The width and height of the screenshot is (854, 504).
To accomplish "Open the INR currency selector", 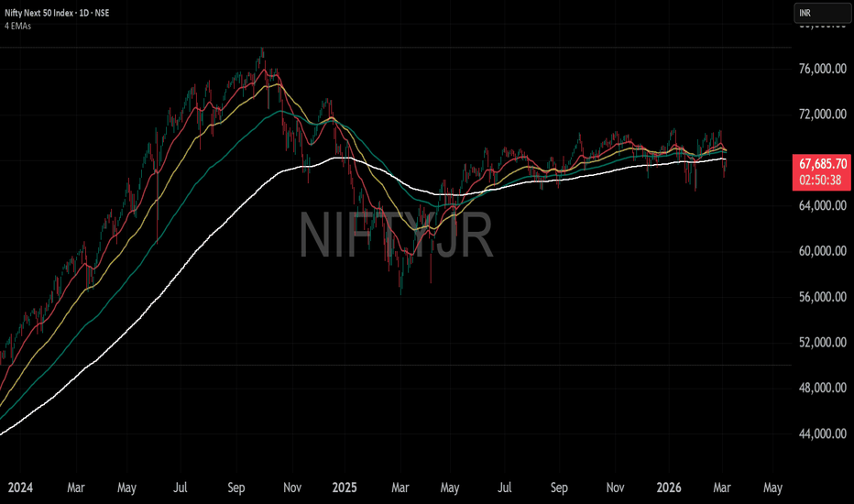I will coord(822,13).
